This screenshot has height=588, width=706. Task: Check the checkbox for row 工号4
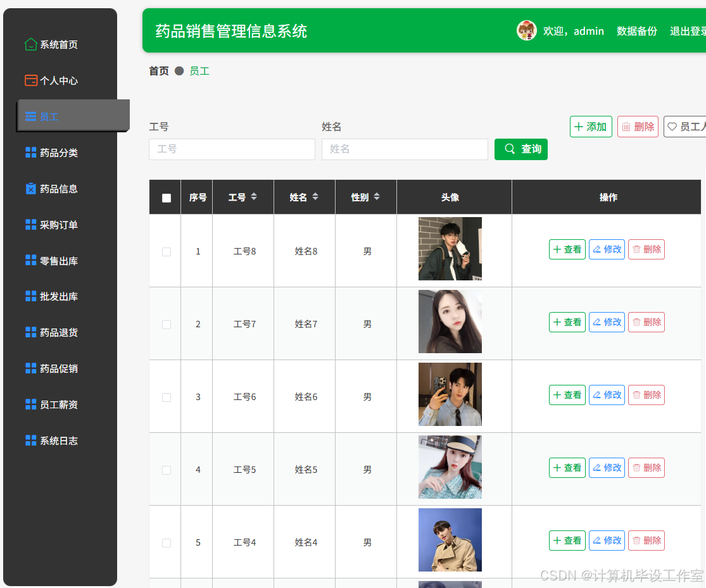(167, 543)
